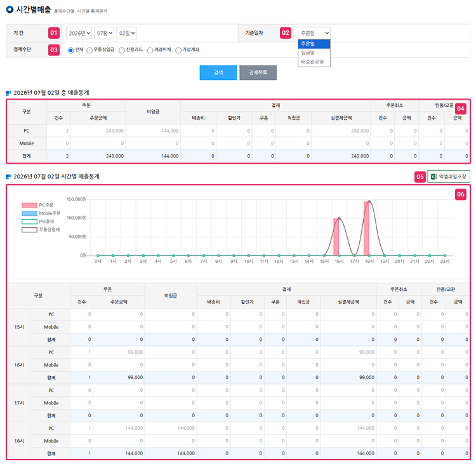
Task: Click the 시간별매출 page title
Action: point(34,10)
